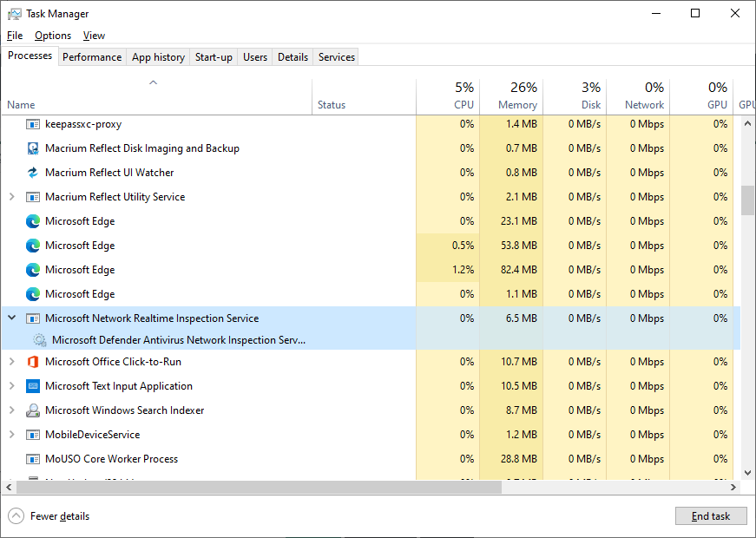
Task: Click the Macrium Reflect Disk Imaging icon
Action: [x=33, y=148]
